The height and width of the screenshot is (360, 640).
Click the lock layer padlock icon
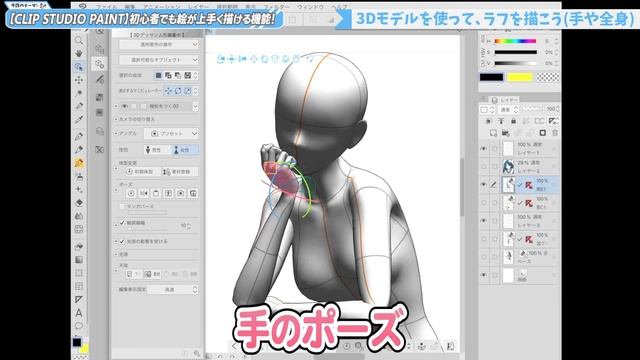pos(513,121)
